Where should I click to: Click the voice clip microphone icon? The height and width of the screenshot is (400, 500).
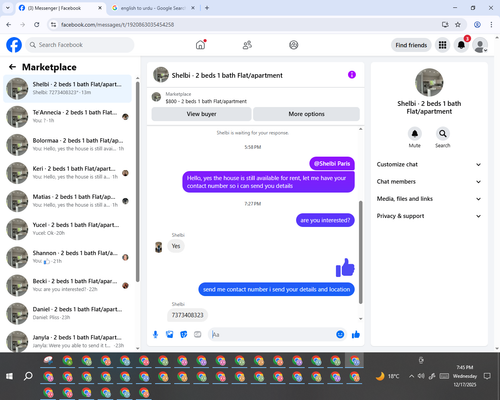coord(155,334)
